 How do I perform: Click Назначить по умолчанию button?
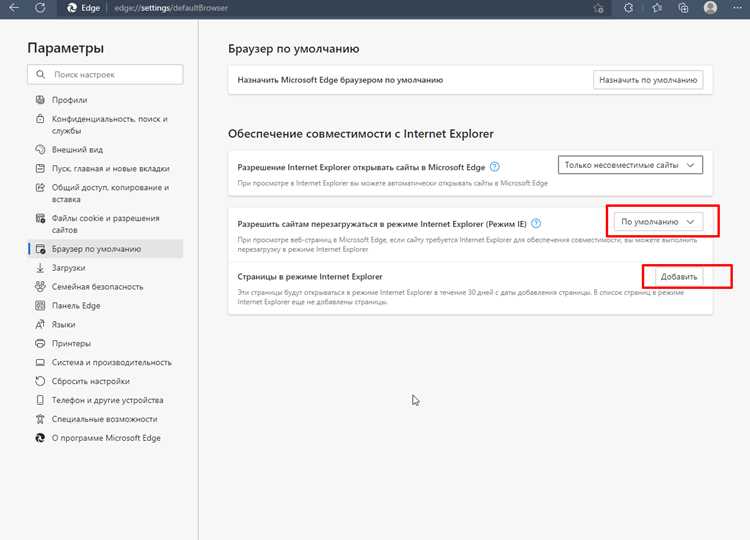tap(648, 80)
